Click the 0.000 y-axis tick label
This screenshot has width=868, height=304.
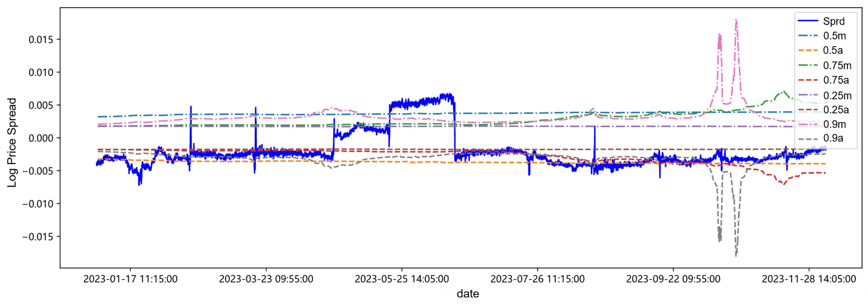coord(41,138)
